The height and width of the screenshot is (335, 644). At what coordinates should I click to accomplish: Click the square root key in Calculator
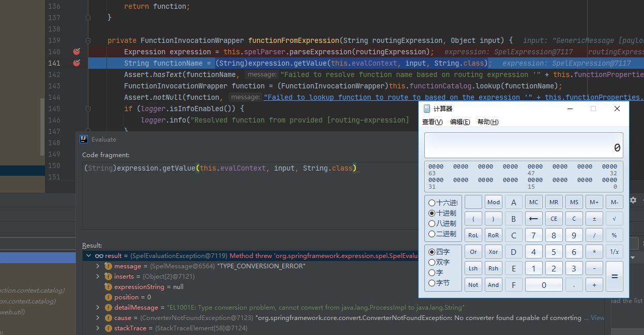click(614, 219)
